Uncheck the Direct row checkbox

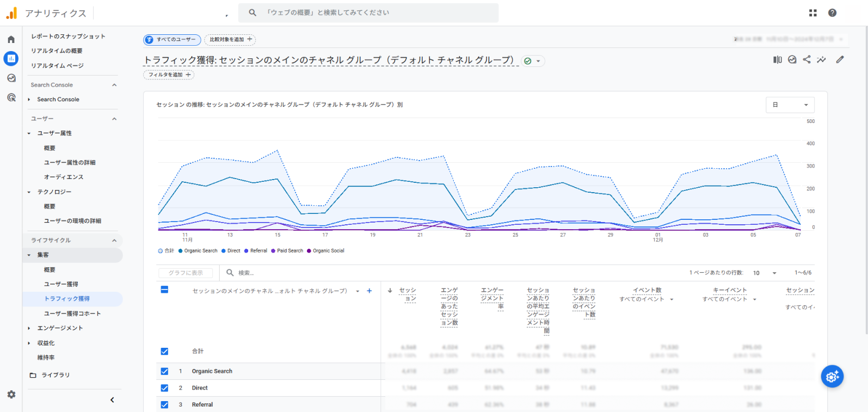pyautogui.click(x=164, y=388)
